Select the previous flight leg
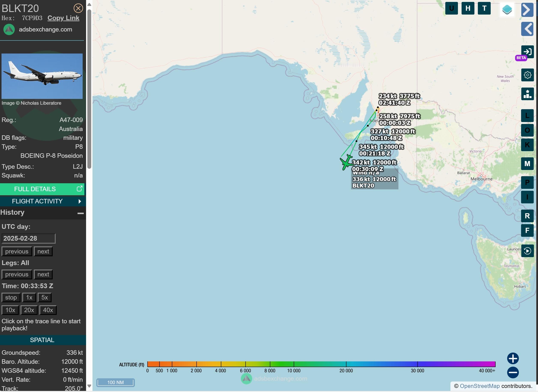The width and height of the screenshot is (538, 392). [x=17, y=274]
